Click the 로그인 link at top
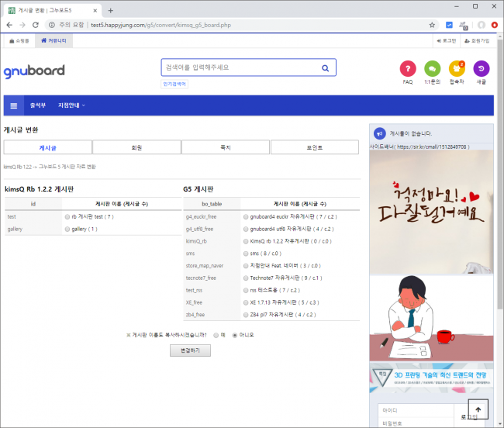Screen dimensions: 504x428 click(x=448, y=40)
